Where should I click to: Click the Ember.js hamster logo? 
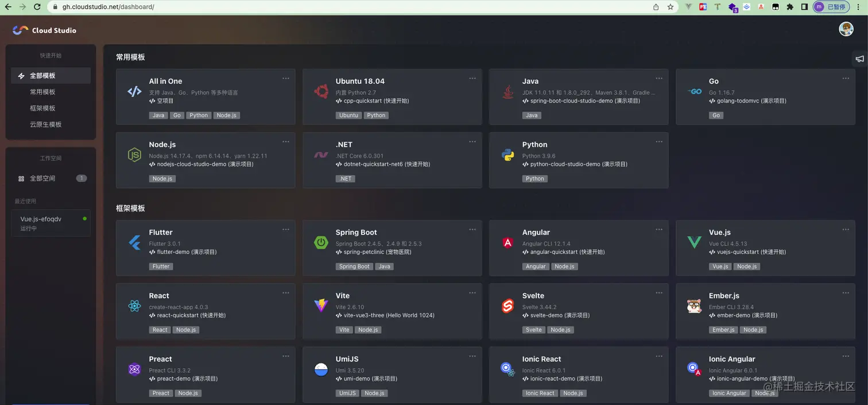695,306
